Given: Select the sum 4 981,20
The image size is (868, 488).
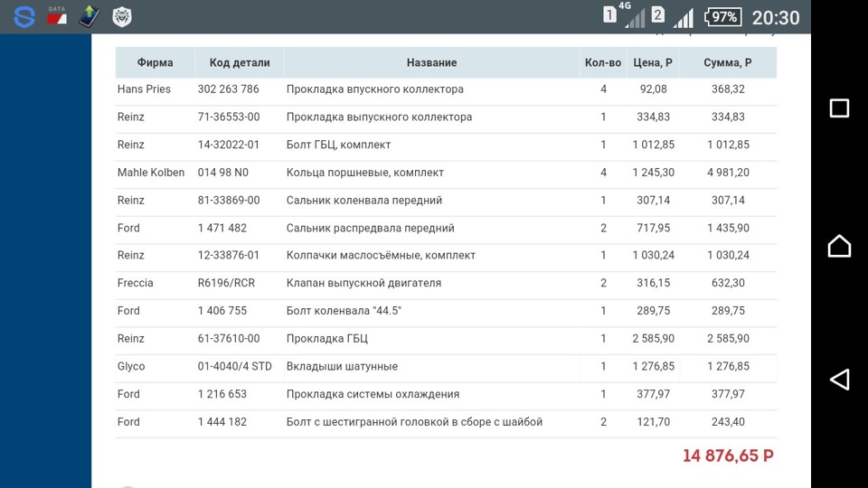Looking at the screenshot, I should tap(728, 172).
